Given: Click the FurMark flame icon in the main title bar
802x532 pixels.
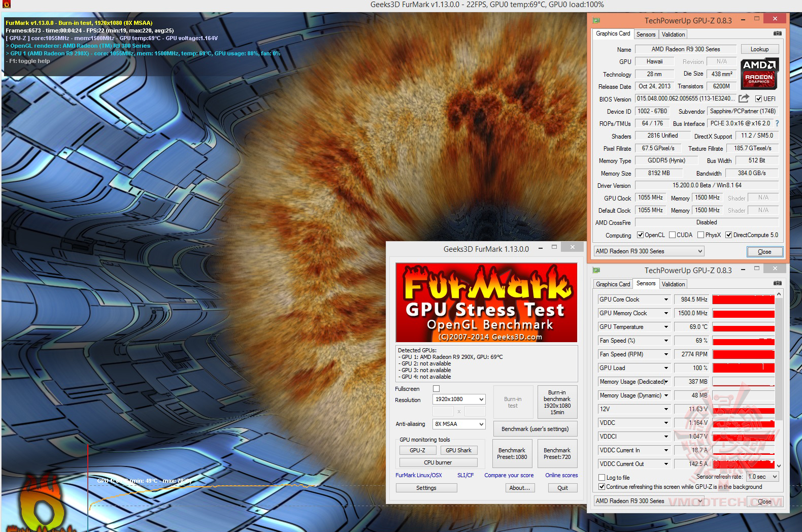Looking at the screenshot, I should (x=6, y=5).
